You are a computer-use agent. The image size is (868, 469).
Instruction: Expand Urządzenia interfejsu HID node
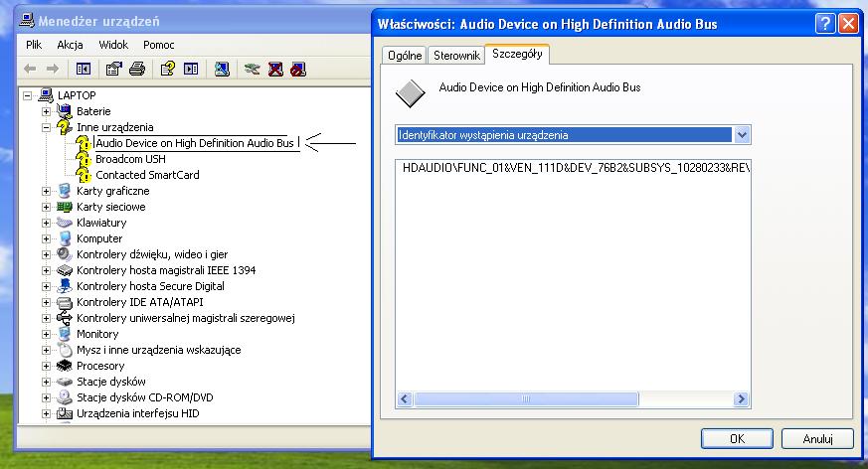coord(47,413)
